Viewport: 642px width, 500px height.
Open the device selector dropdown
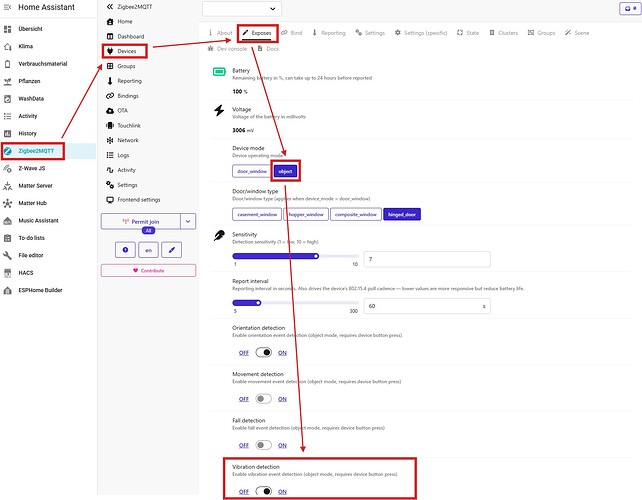point(242,9)
